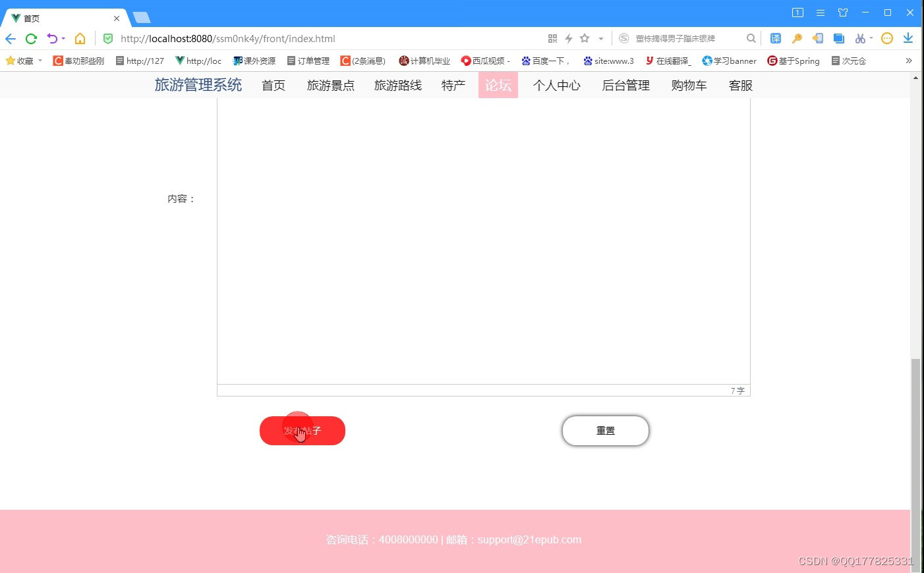The image size is (924, 573).
Task: Open the 客服 menu item
Action: (x=741, y=86)
